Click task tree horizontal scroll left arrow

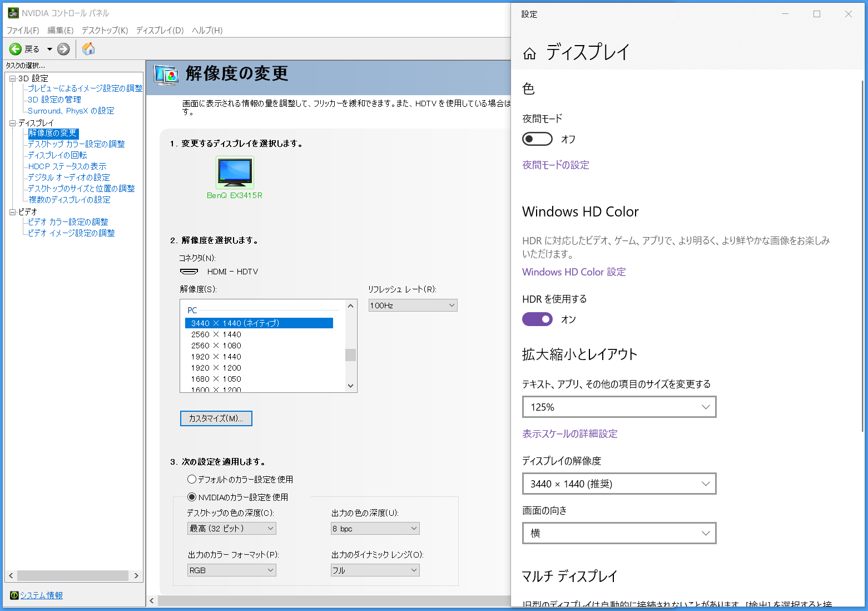coord(11,575)
